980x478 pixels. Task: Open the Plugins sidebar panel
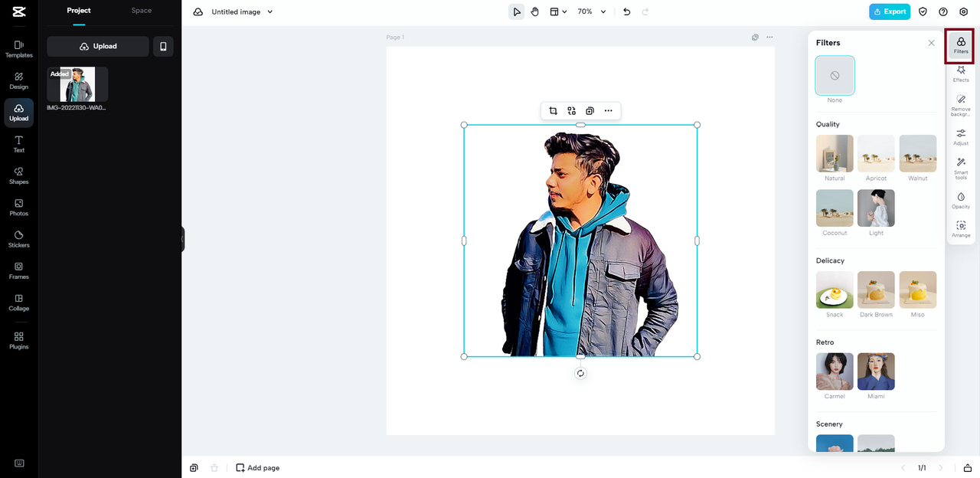click(19, 341)
